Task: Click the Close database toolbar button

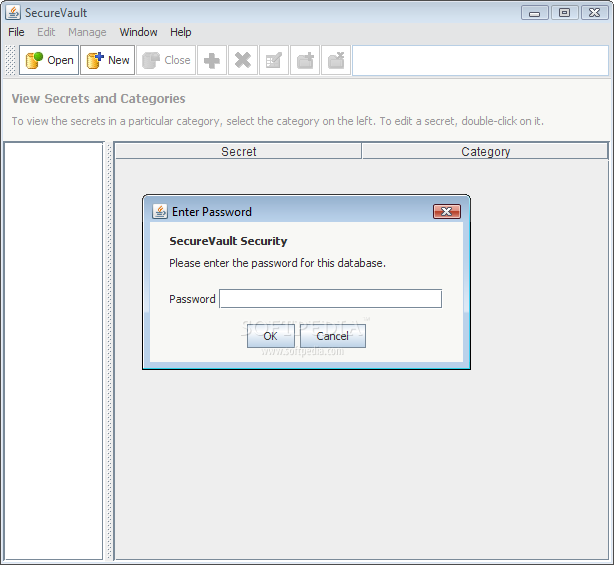Action: point(166,60)
